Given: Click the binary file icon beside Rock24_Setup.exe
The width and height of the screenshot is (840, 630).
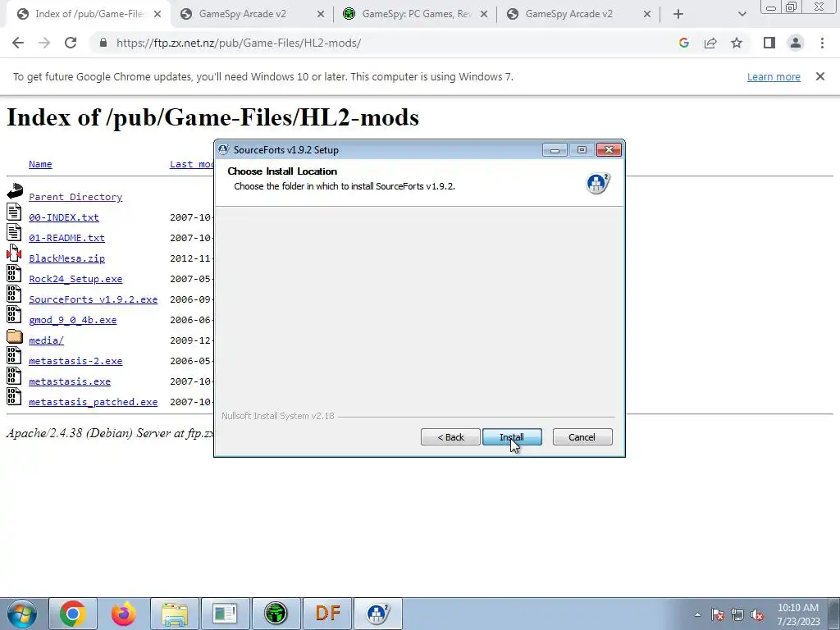Looking at the screenshot, I should point(15,273).
